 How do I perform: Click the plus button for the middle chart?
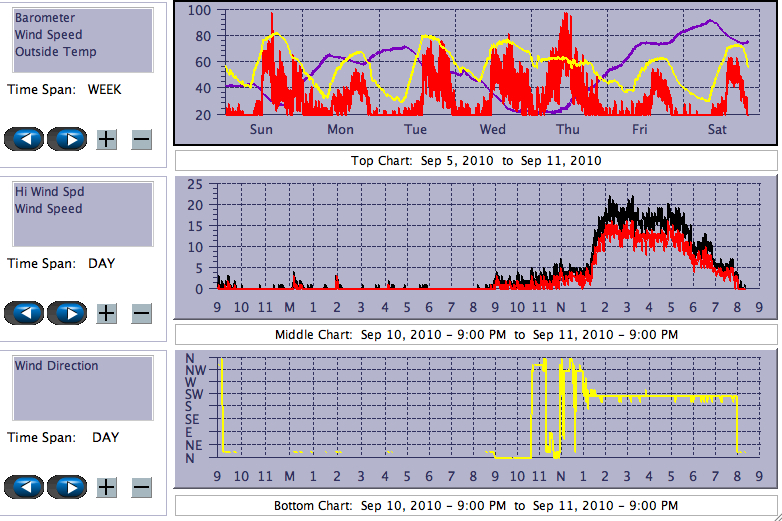(x=107, y=313)
